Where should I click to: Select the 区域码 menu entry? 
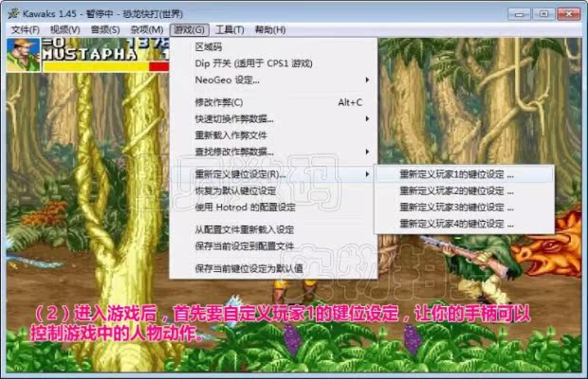(x=273, y=46)
